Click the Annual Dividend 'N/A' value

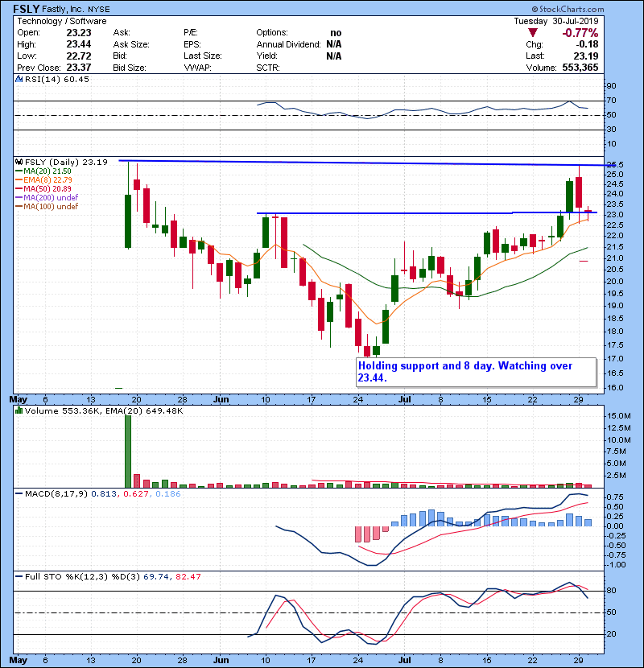point(334,44)
